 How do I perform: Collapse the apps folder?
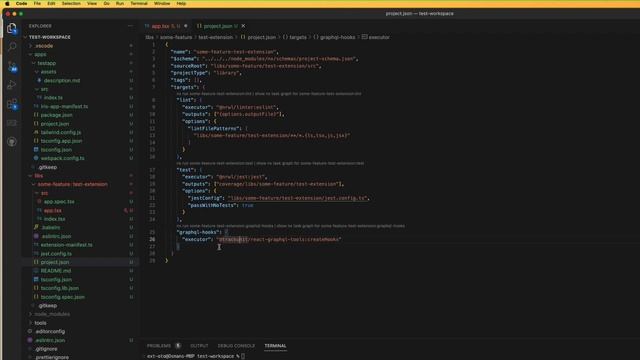pyautogui.click(x=30, y=54)
